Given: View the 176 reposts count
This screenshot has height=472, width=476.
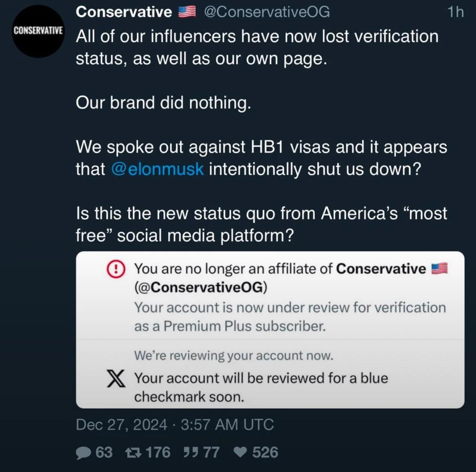Looking at the screenshot, I should [x=158, y=452].
